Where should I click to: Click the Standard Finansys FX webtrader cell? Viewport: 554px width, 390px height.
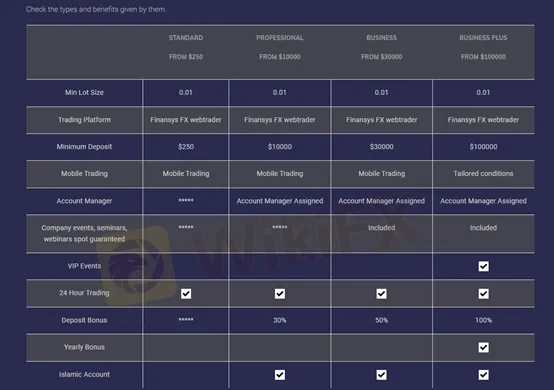click(186, 120)
